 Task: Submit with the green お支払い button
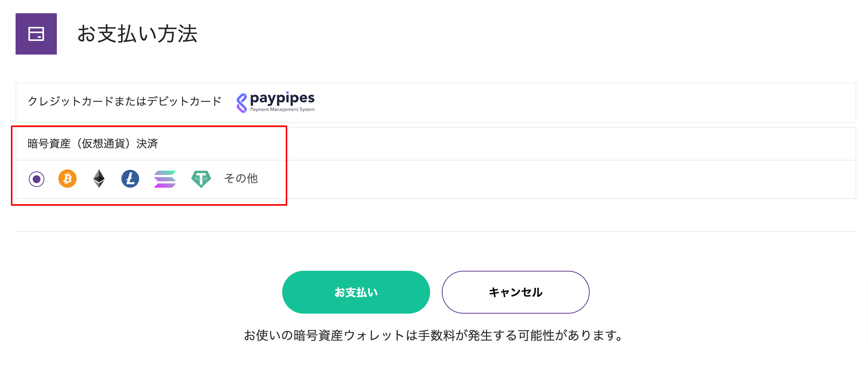tap(356, 292)
